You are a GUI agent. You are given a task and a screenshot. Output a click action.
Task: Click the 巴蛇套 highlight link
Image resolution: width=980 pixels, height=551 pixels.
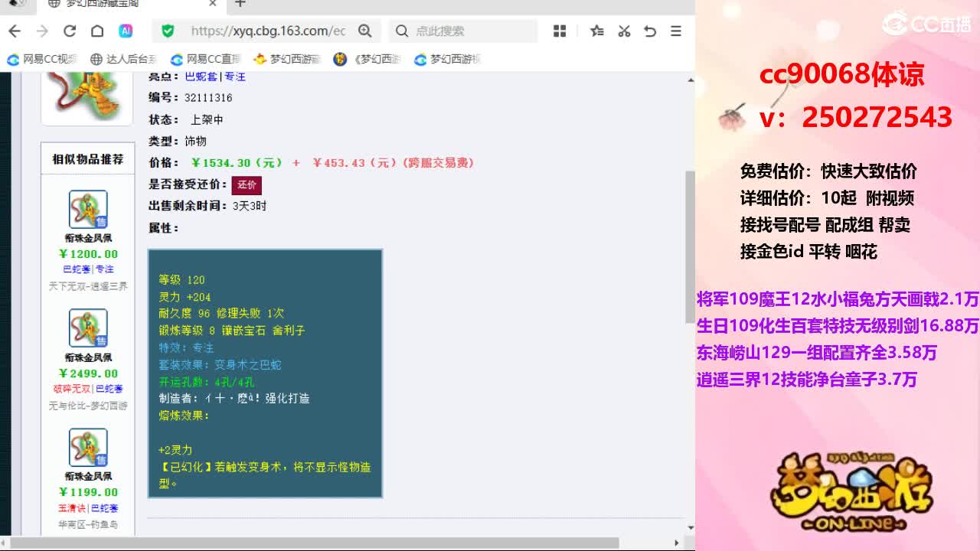[201, 77]
